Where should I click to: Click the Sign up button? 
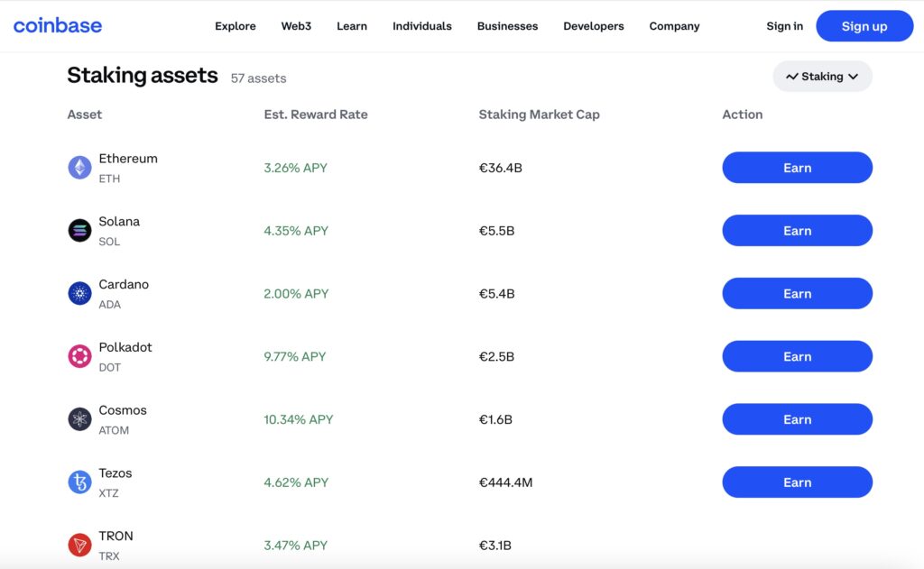864,26
